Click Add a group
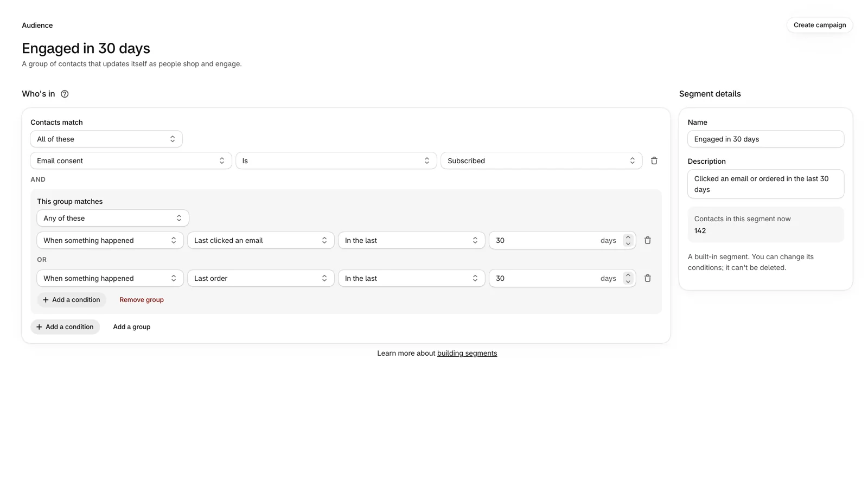The image size is (868, 488). [x=132, y=327]
